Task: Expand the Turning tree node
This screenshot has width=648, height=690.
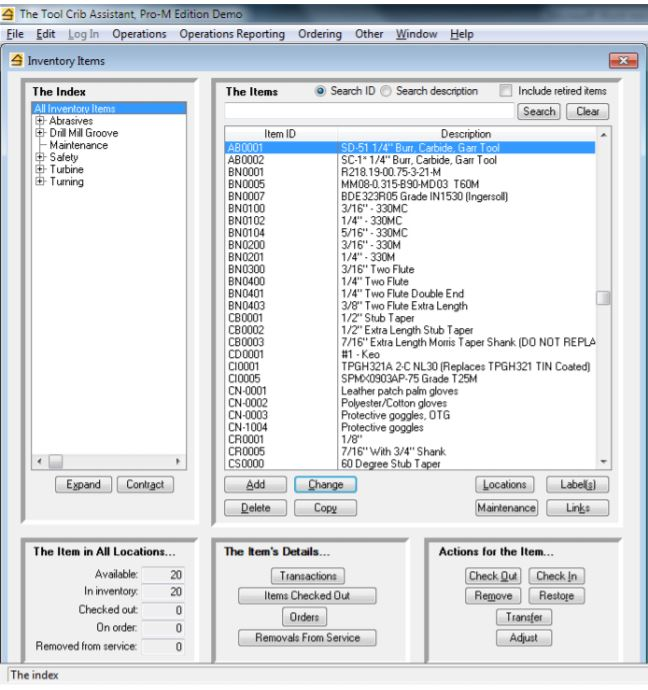Action: coord(40,181)
